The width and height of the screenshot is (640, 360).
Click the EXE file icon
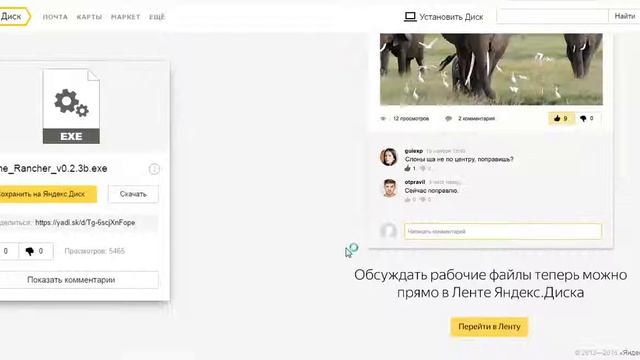pyautogui.click(x=71, y=106)
